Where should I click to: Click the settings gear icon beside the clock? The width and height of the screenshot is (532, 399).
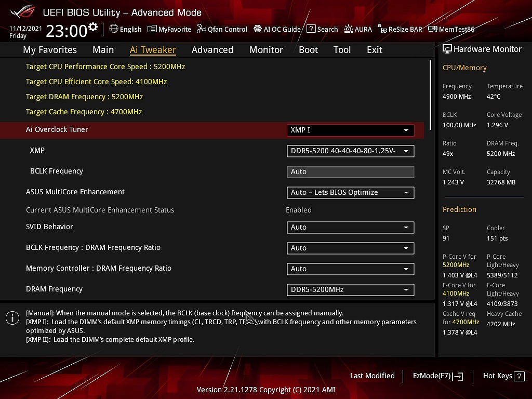click(x=93, y=27)
